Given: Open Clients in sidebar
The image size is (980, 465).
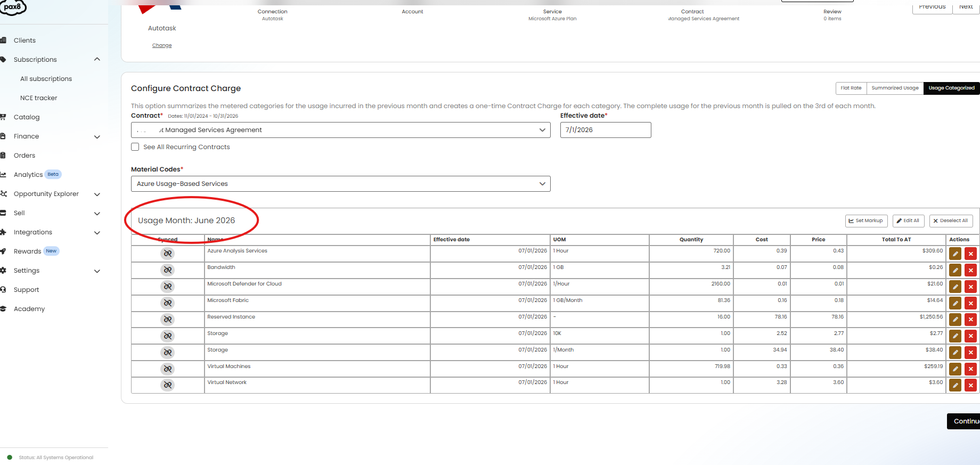Looking at the screenshot, I should pos(24,40).
